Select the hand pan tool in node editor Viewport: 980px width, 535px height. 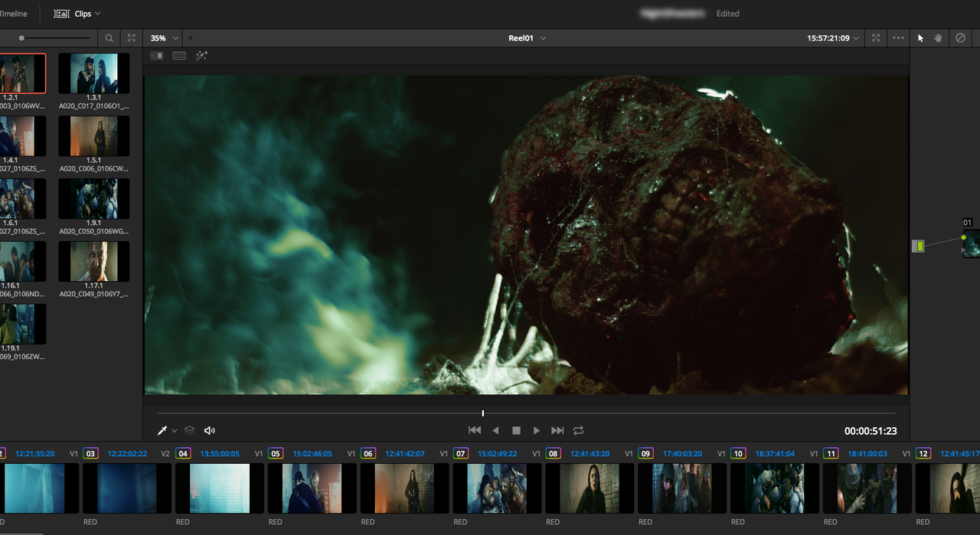point(938,38)
